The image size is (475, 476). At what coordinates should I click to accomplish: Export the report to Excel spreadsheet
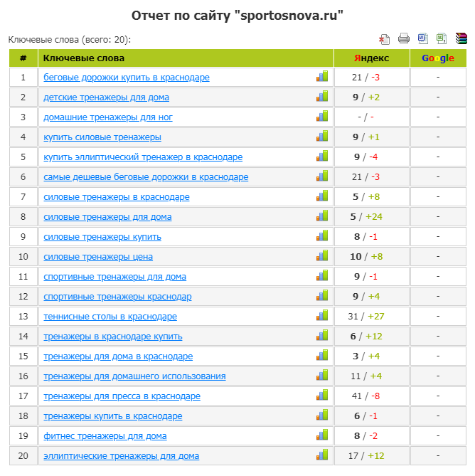[x=442, y=39]
